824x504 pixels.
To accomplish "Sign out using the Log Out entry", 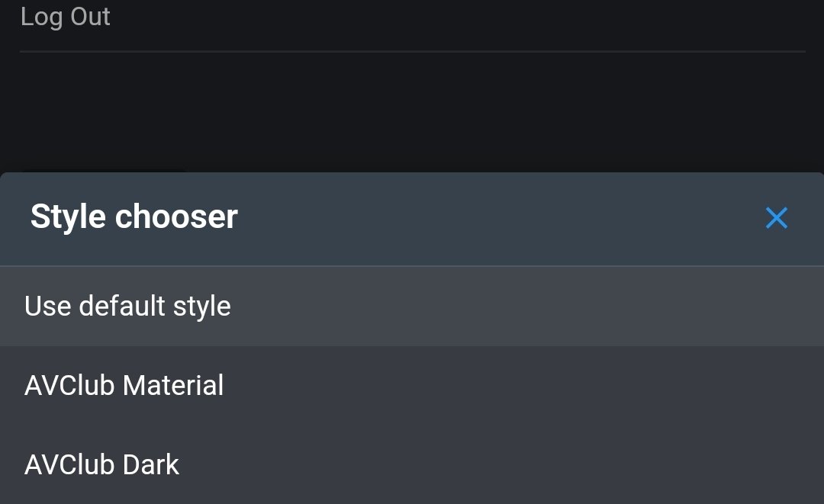I will pyautogui.click(x=66, y=17).
